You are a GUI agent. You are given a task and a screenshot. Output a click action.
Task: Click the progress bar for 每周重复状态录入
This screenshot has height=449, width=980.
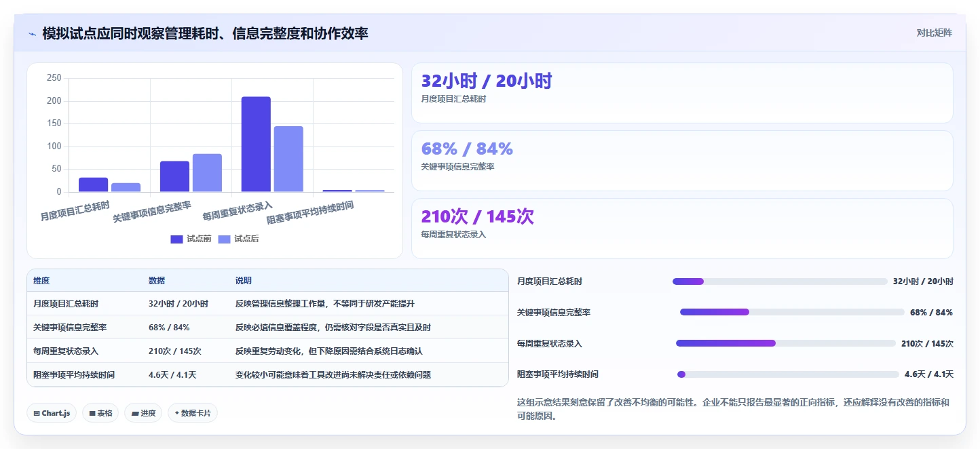(x=786, y=343)
